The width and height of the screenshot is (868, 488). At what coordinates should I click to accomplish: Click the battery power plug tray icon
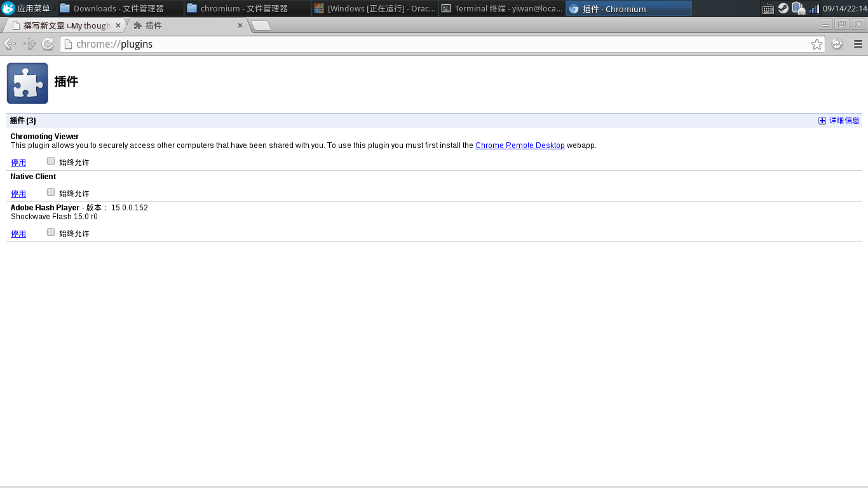[799, 9]
